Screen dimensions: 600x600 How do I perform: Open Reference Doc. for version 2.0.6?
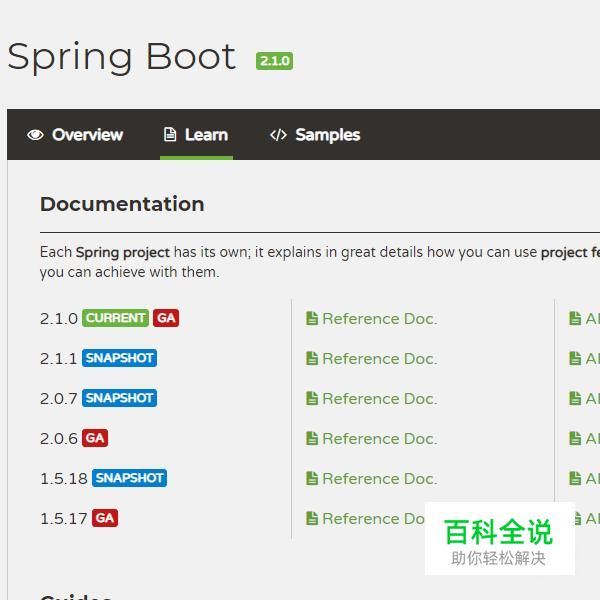click(x=379, y=439)
